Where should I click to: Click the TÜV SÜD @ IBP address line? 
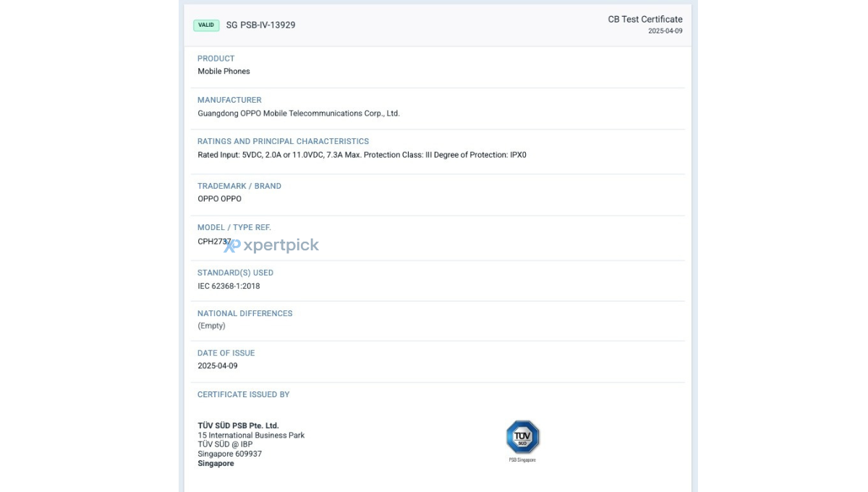click(x=225, y=444)
